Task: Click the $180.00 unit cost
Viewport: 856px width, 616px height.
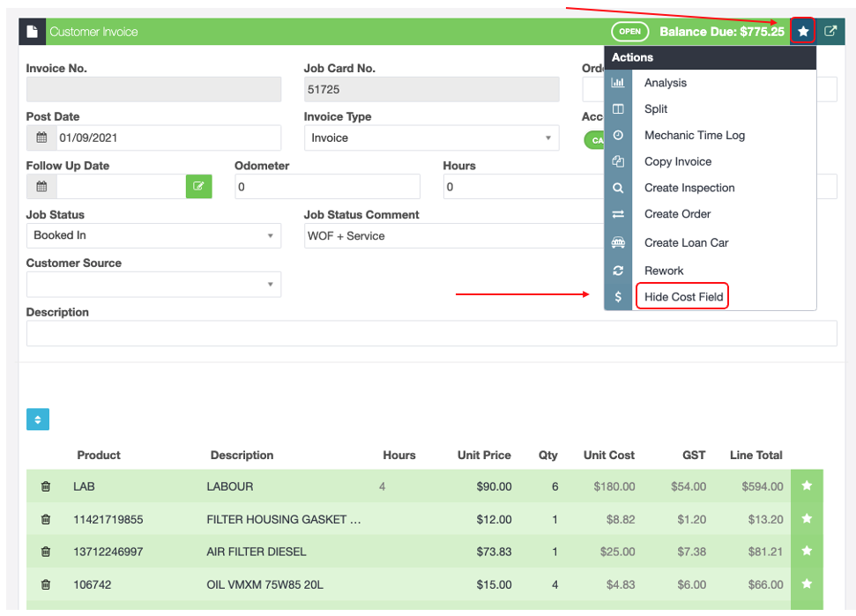Action: [614, 486]
